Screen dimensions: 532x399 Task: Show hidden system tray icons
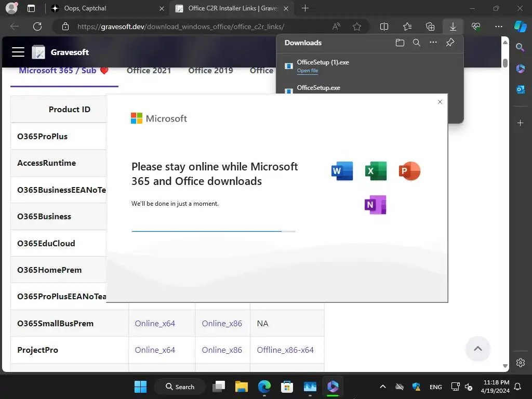point(383,387)
